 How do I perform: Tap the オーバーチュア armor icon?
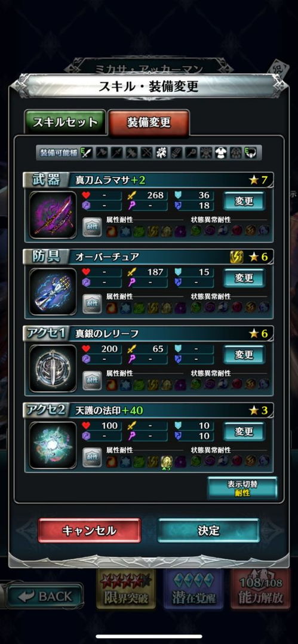(53, 292)
